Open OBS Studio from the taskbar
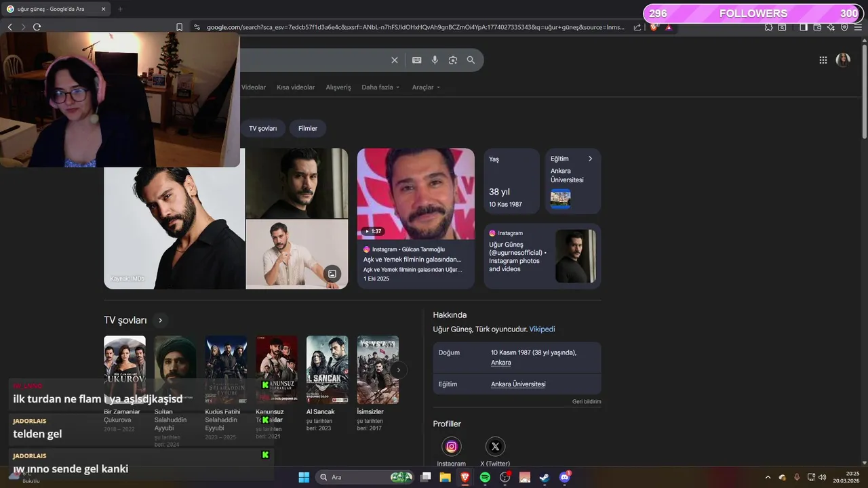 [505, 477]
